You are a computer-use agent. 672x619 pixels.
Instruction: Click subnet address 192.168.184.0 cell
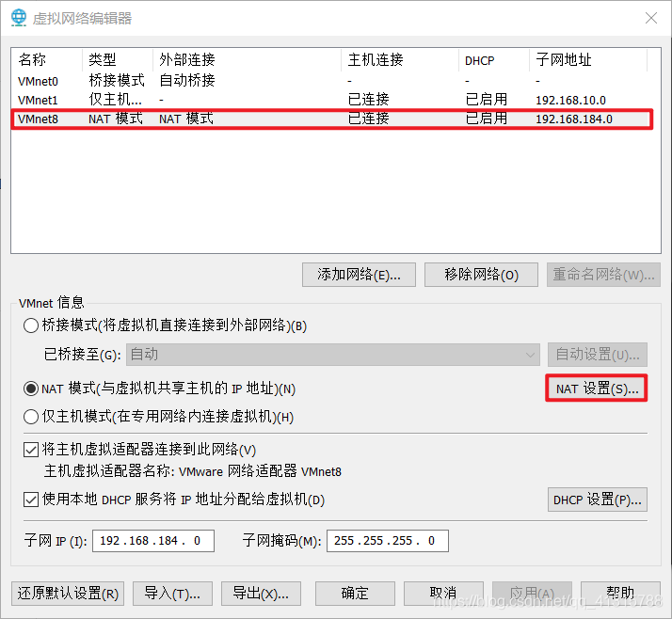574,119
